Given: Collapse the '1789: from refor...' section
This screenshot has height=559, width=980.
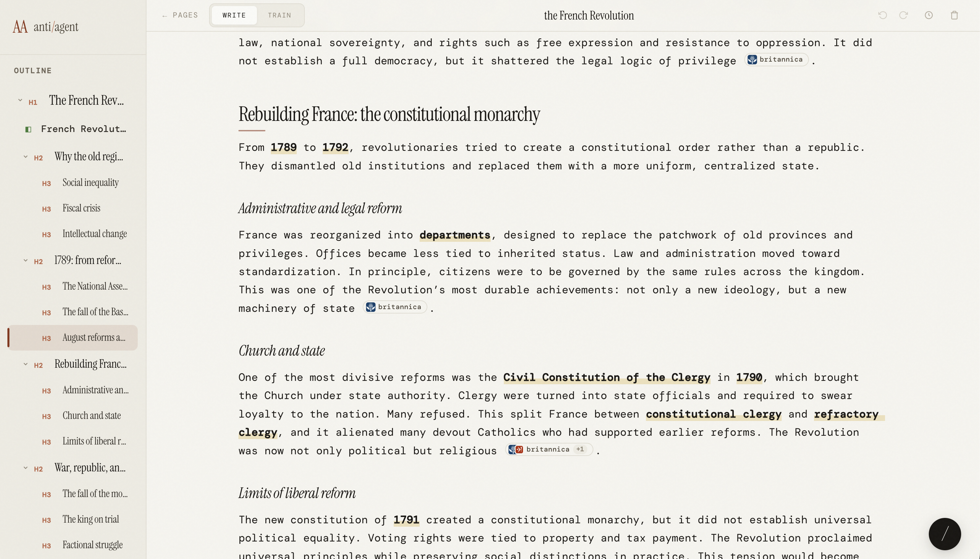Looking at the screenshot, I should click(25, 260).
